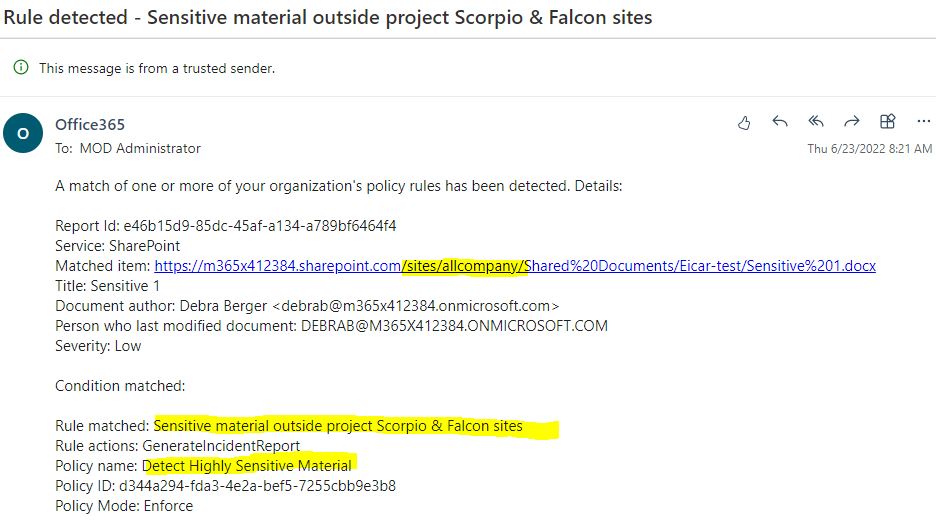The image size is (936, 523).
Task: Open the Office365 sender name contact card
Action: click(90, 125)
